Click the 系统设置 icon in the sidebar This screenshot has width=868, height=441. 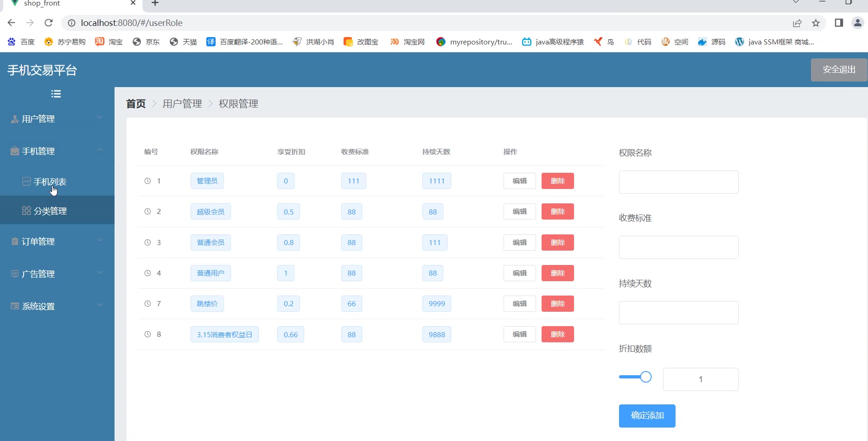(x=15, y=306)
